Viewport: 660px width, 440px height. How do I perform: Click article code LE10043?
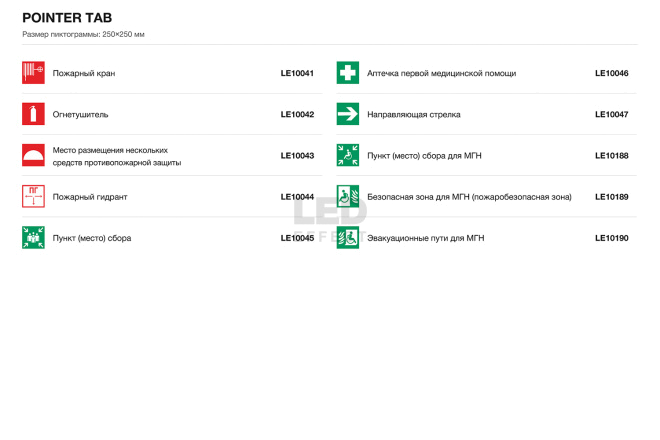297,156
